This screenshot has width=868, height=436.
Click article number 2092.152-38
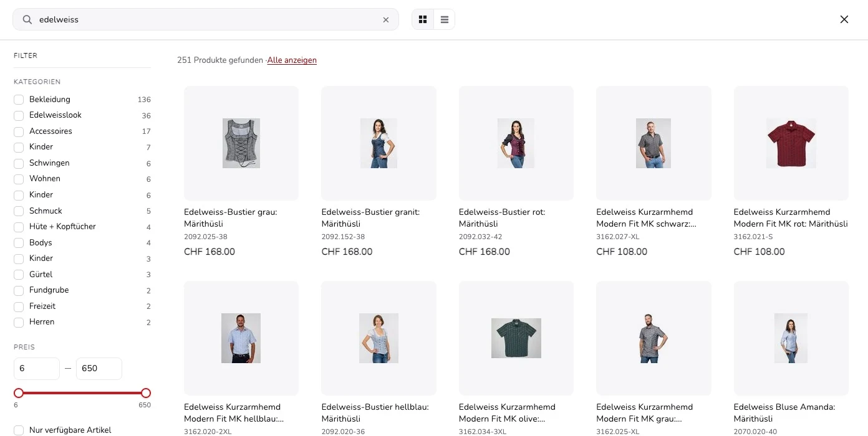point(343,237)
